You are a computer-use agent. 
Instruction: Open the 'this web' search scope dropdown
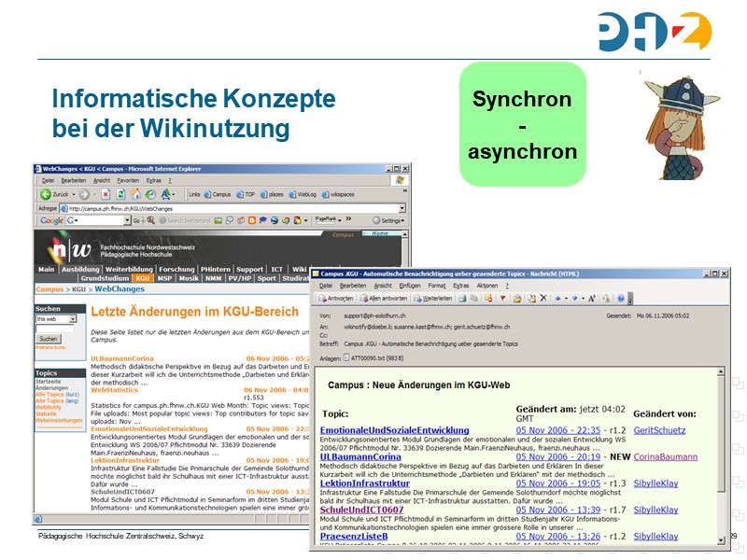click(x=73, y=319)
